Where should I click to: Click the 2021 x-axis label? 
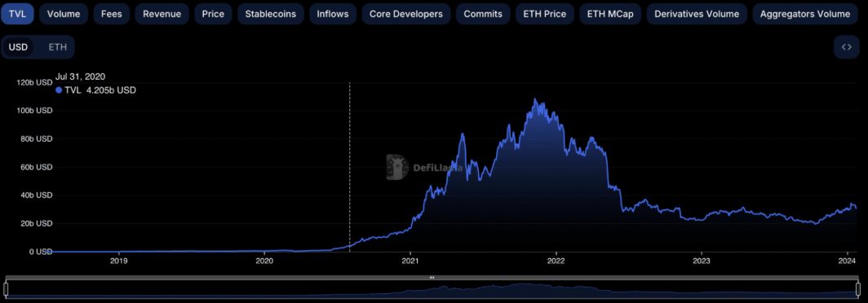click(x=410, y=261)
